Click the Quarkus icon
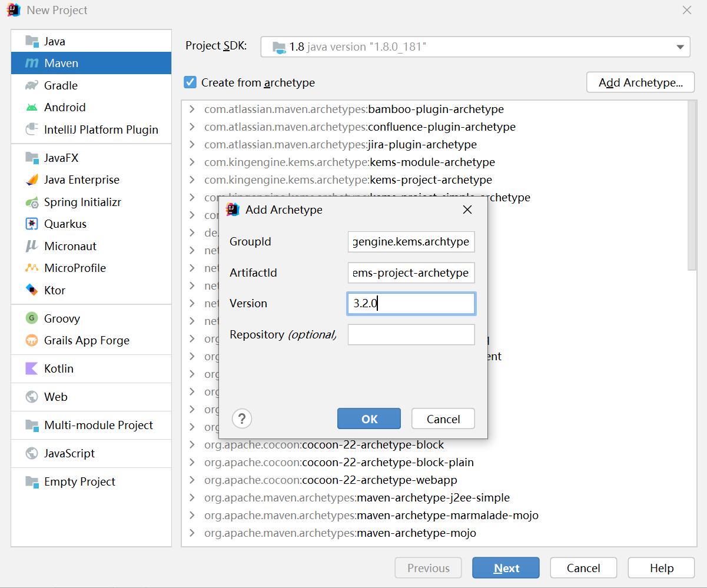Image resolution: width=707 pixels, height=588 pixels. tap(32, 224)
